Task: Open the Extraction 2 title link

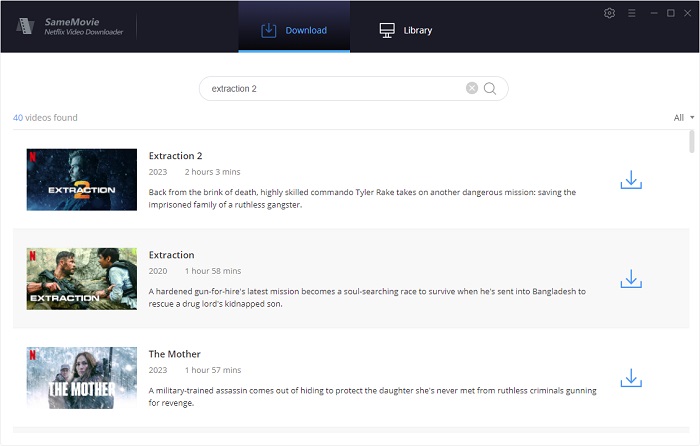Action: pos(176,156)
